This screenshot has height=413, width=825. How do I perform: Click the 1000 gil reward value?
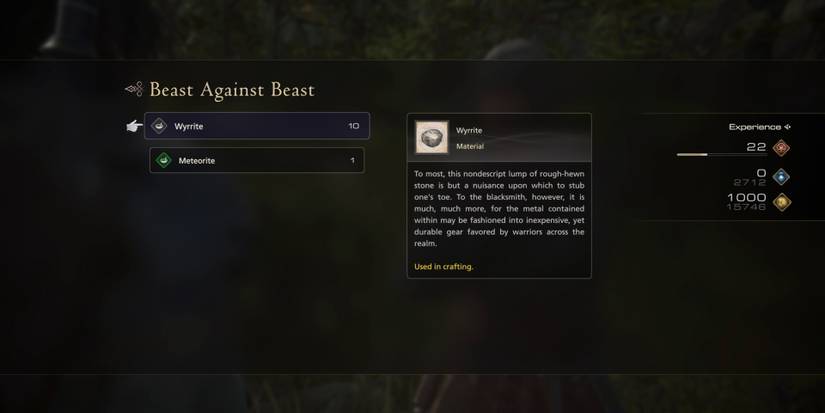(747, 197)
